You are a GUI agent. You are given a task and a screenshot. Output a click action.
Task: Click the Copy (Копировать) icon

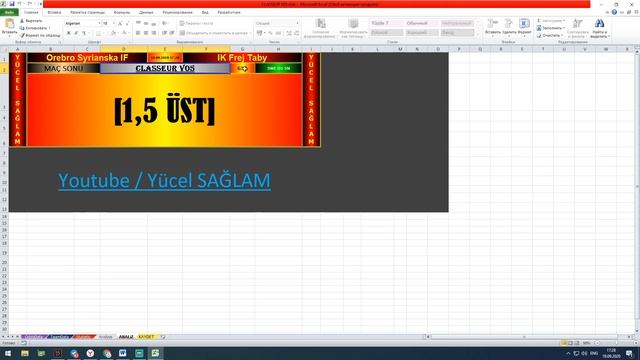[22, 28]
